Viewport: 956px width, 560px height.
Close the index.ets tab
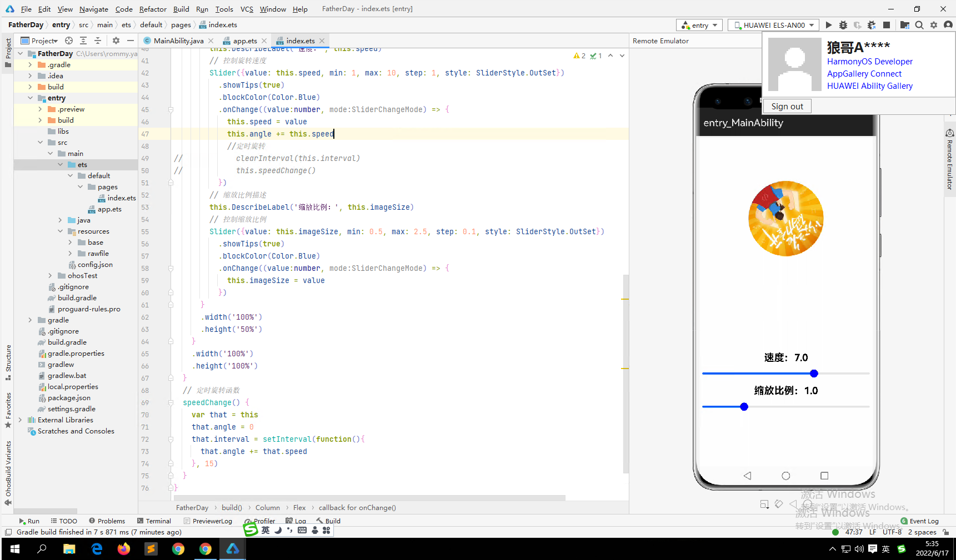point(322,41)
